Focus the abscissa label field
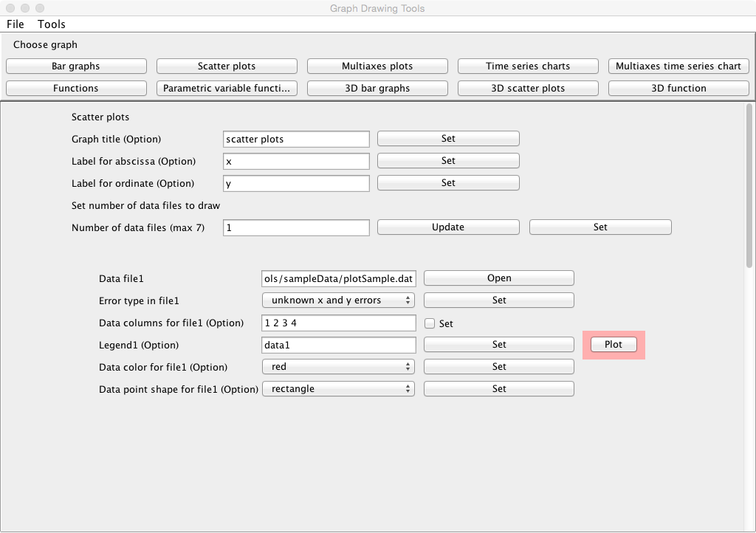The image size is (756, 533). [x=296, y=162]
